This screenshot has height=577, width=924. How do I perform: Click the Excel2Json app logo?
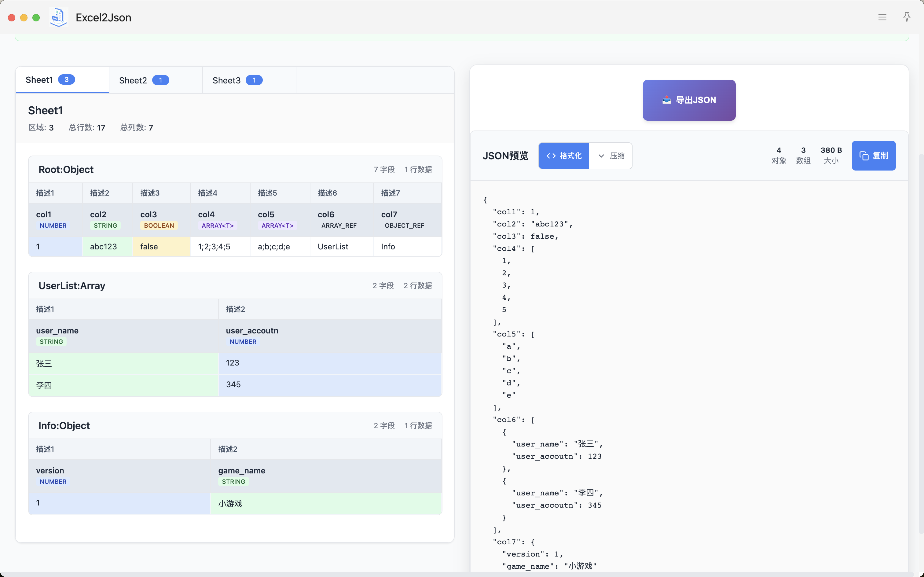point(58,17)
